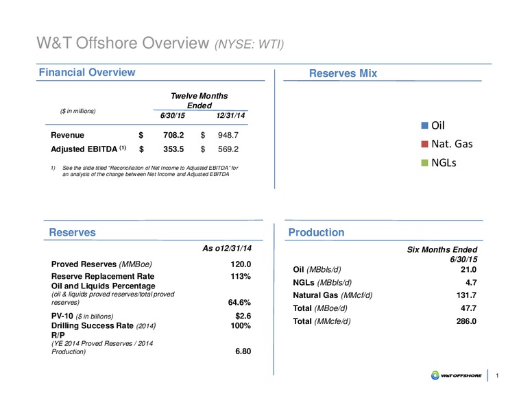Image resolution: width=532 pixels, height=411 pixels.
Task: Select PV-10 value $2.6
Action: click(x=243, y=316)
